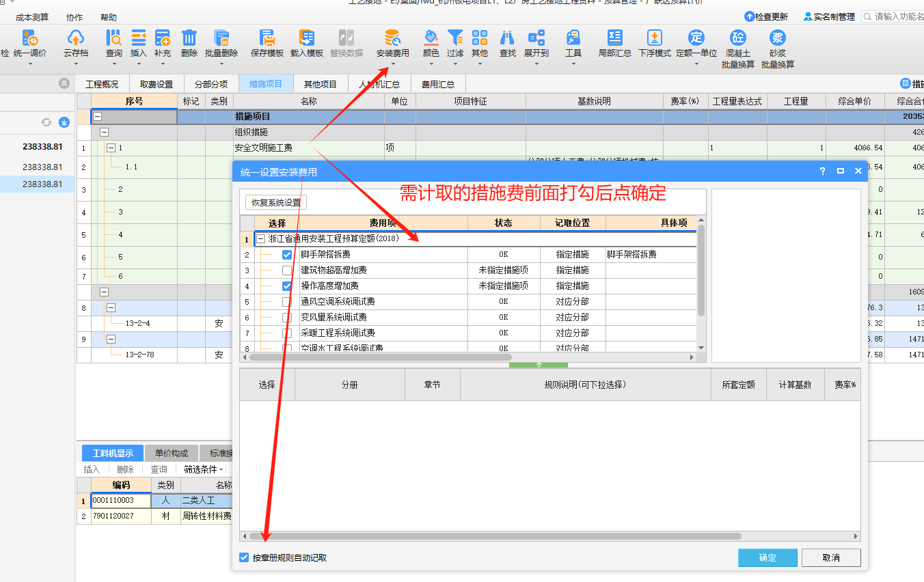Image resolution: width=924 pixels, height=582 pixels.
Task: Click the horizontal scrollbar under the fee list
Action: tap(381, 357)
